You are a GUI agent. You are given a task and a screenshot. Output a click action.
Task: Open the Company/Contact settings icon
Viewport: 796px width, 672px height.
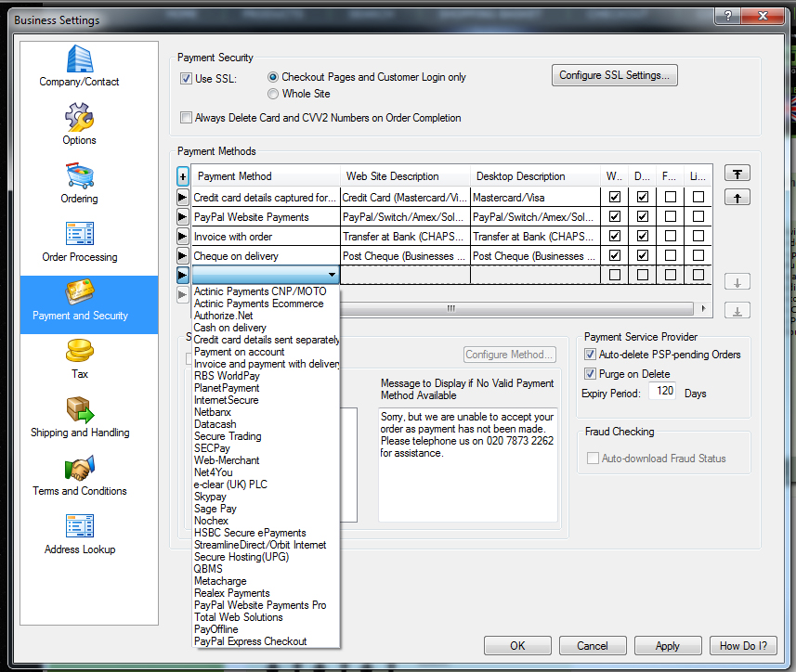tap(79, 59)
